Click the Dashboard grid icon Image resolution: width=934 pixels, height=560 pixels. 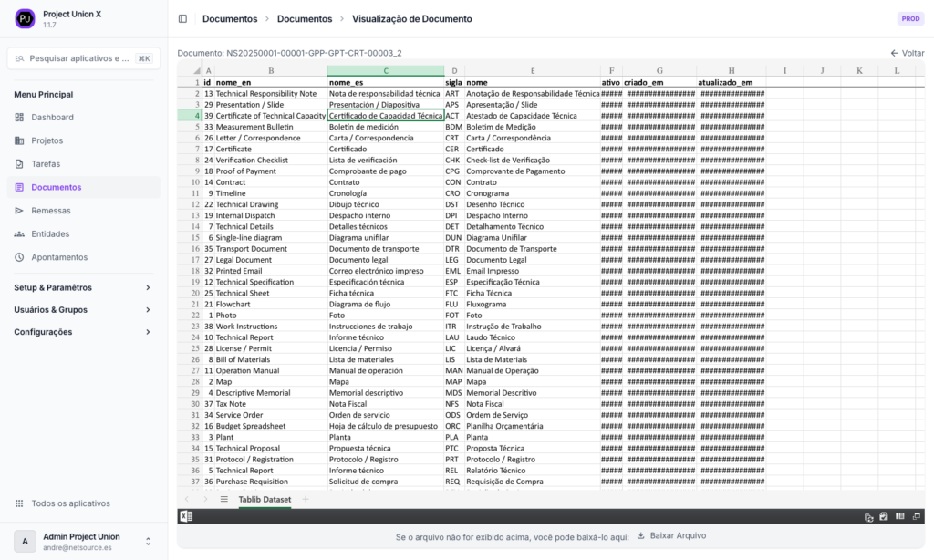click(19, 118)
